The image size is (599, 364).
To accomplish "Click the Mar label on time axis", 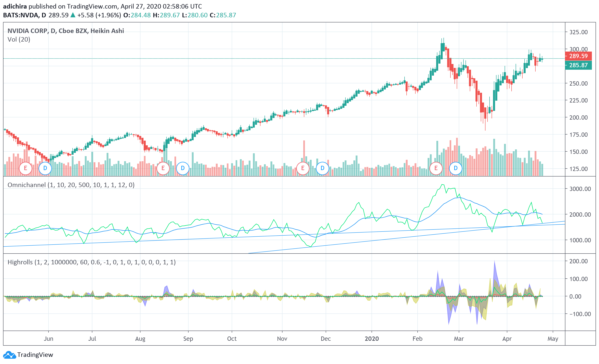I will click(459, 339).
